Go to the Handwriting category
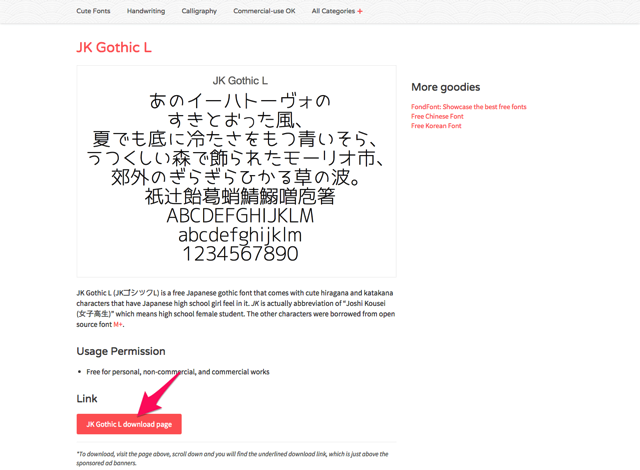 tap(146, 11)
